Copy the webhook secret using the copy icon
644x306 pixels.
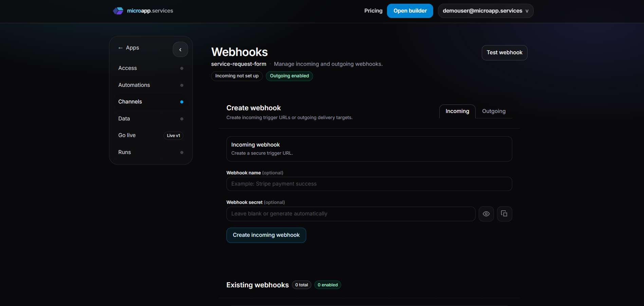[504, 214]
